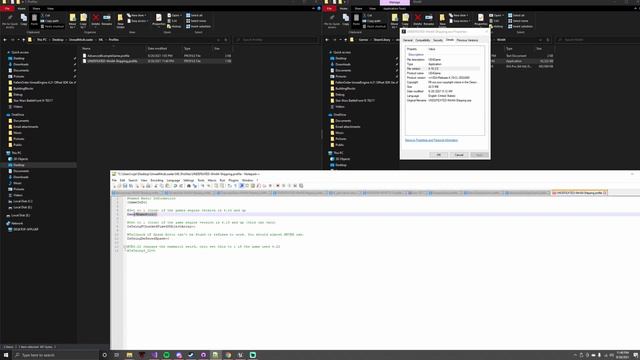Screen dimensions: 640x360
Task: Click Invert selection in left Explorer ribbon
Action: (198, 26)
